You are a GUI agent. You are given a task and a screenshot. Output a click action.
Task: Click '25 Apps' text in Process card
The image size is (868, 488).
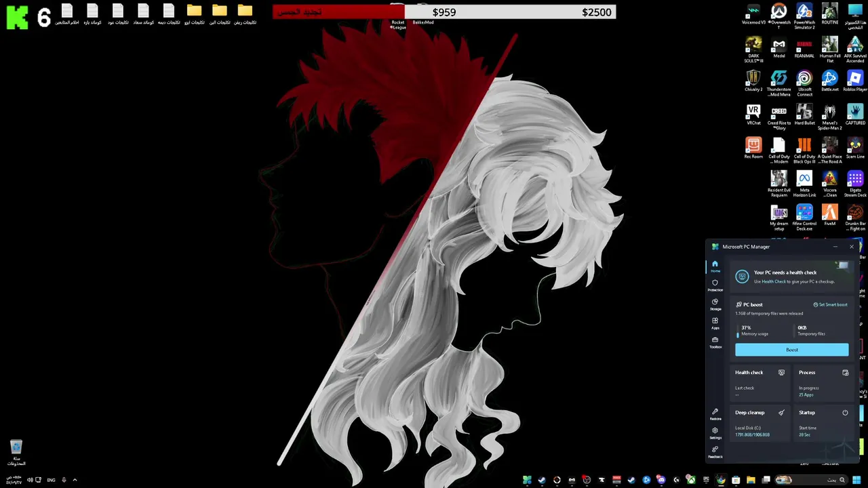click(806, 394)
